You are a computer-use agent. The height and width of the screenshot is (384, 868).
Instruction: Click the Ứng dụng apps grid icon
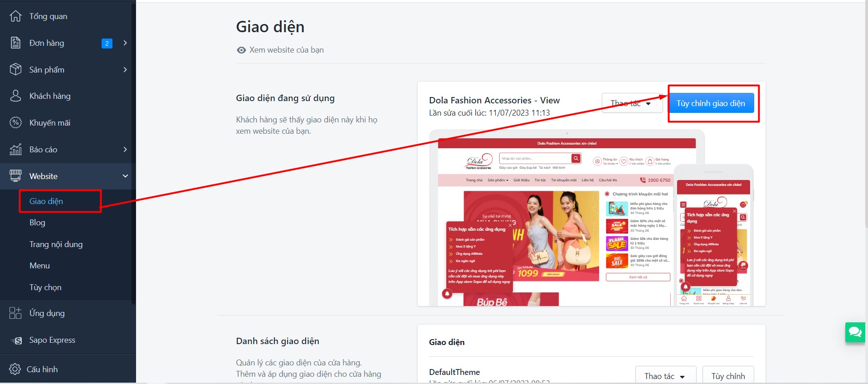pyautogui.click(x=15, y=313)
